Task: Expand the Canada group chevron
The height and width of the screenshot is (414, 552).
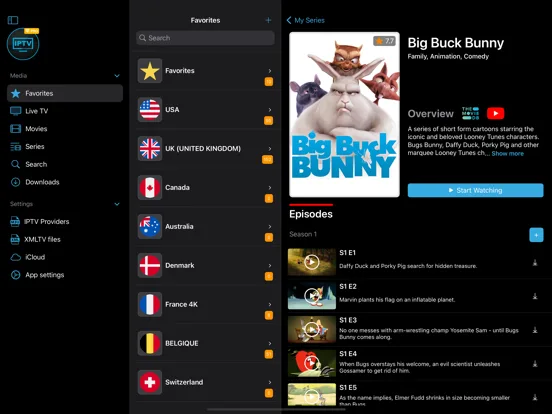Action: (x=270, y=188)
